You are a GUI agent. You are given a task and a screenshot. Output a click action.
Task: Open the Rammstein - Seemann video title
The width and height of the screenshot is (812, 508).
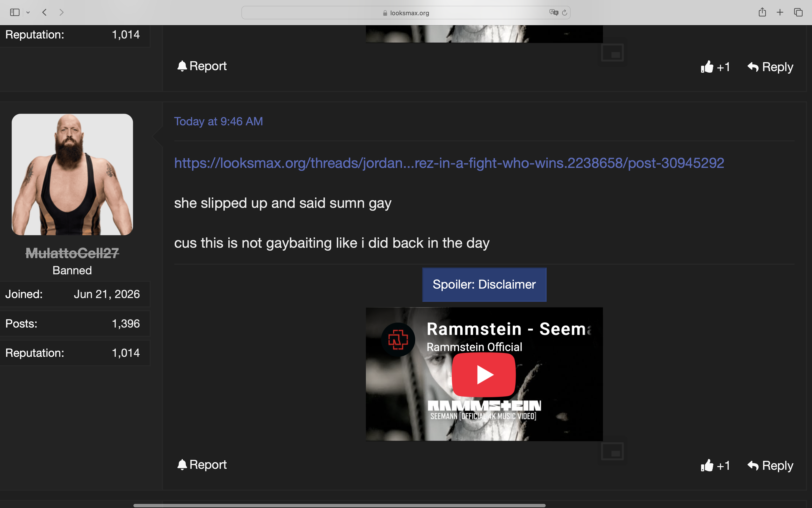[x=509, y=329]
